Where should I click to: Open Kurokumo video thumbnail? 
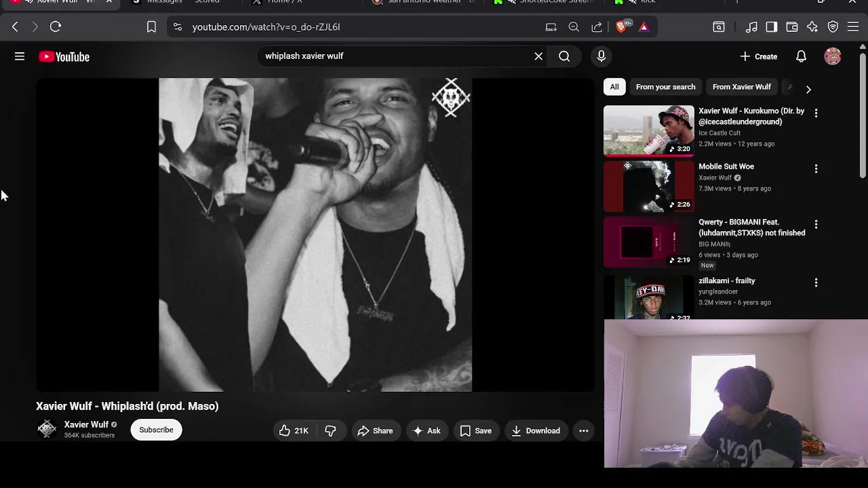pyautogui.click(x=649, y=130)
